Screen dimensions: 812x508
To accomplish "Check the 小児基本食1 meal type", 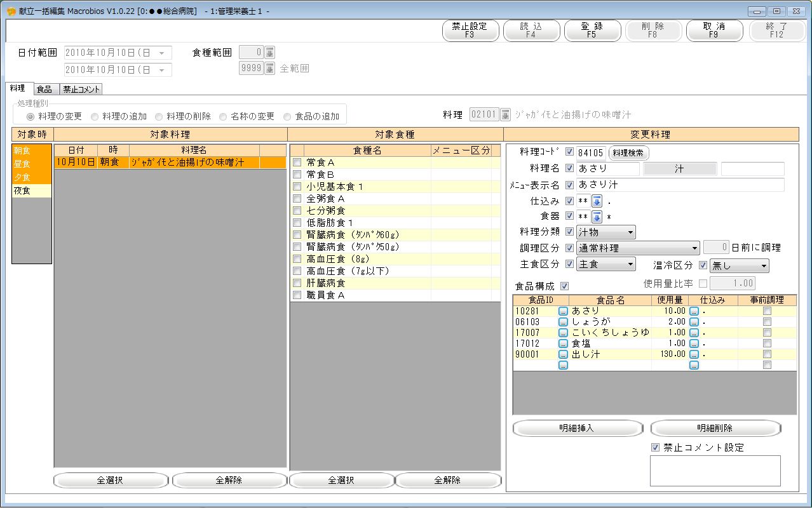I will (x=297, y=187).
